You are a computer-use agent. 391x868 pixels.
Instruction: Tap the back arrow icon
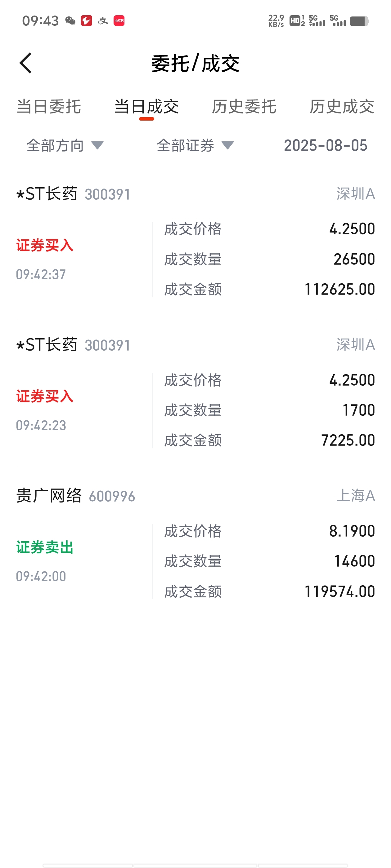click(26, 63)
